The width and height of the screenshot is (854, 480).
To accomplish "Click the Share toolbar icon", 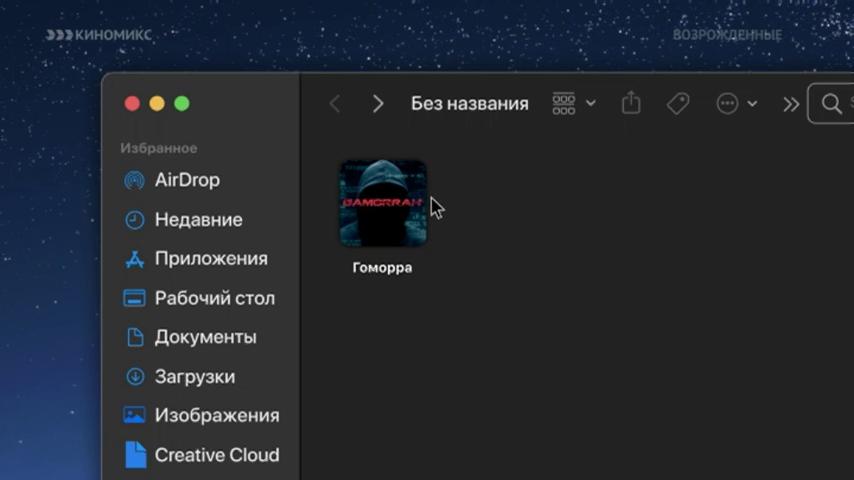I will (x=631, y=102).
